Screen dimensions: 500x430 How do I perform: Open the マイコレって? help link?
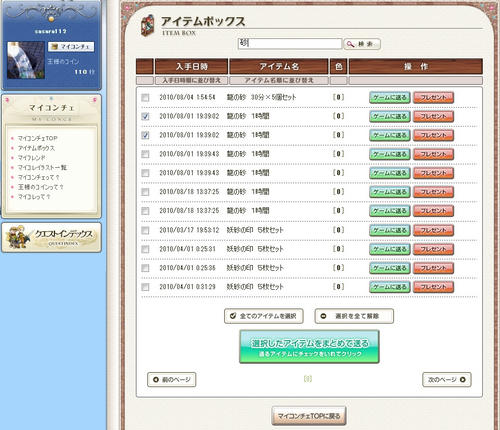pyautogui.click(x=34, y=197)
